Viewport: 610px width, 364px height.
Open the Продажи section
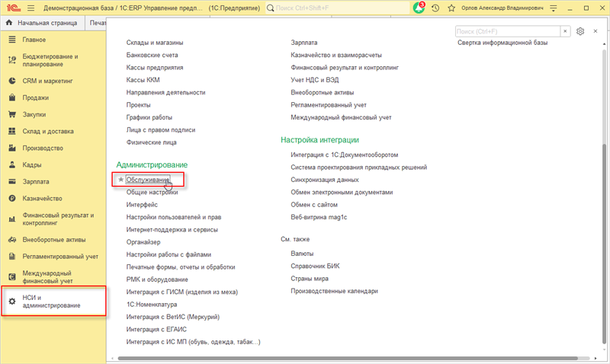click(x=36, y=97)
